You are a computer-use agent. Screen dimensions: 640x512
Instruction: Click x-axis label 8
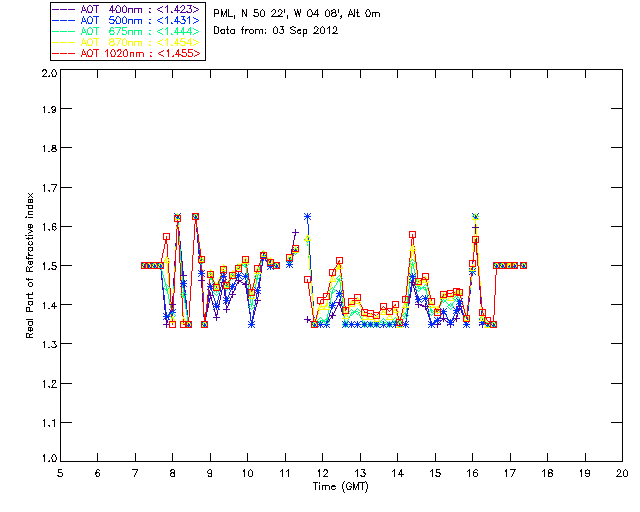pyautogui.click(x=173, y=473)
